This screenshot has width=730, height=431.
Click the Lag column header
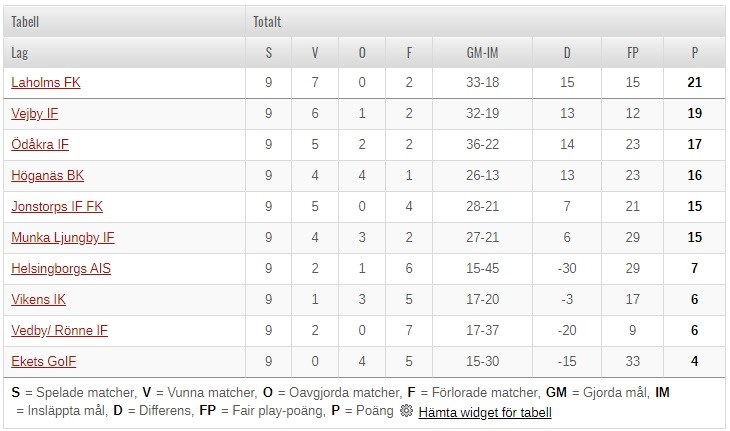point(19,52)
